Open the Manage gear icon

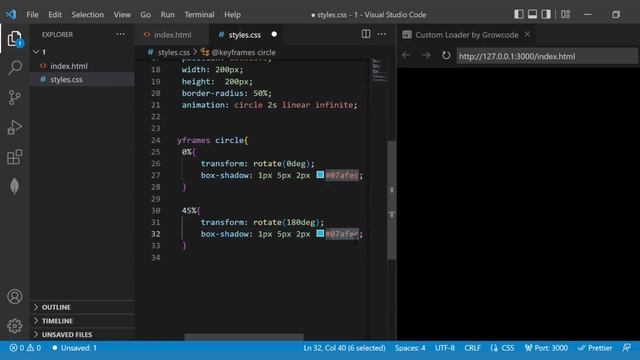[x=15, y=326]
